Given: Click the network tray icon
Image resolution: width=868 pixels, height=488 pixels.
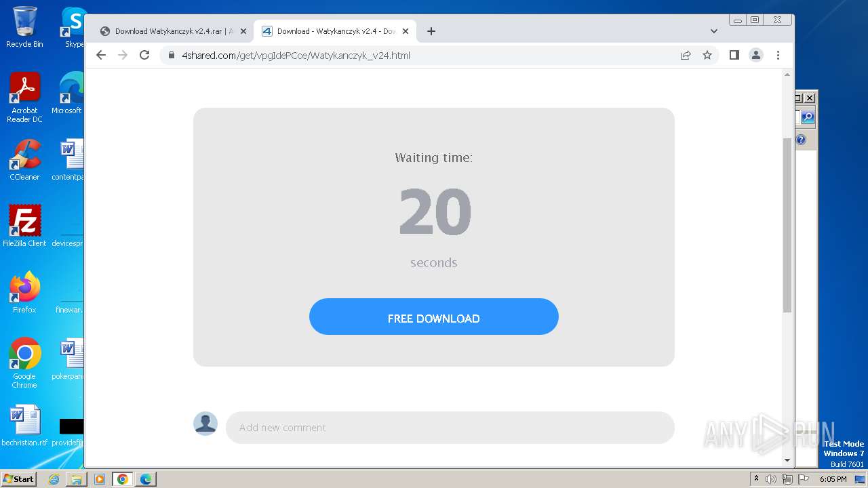Looking at the screenshot, I should click(x=787, y=479).
